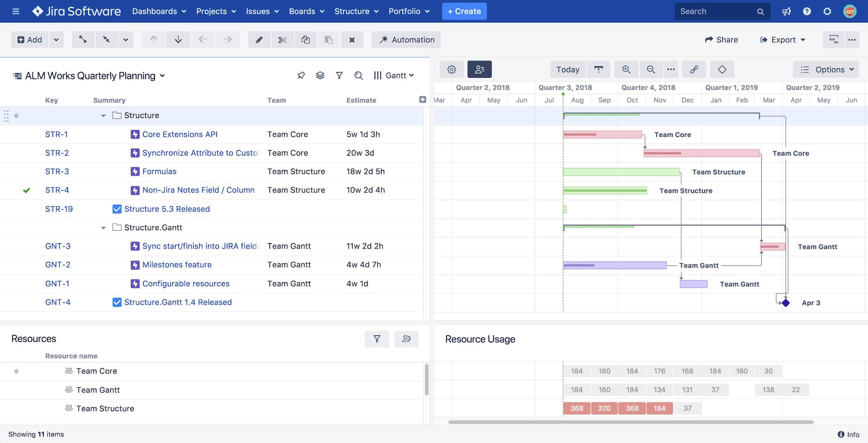Click the Team Structure green bar for Formulas
868x443 pixels.
pos(621,171)
